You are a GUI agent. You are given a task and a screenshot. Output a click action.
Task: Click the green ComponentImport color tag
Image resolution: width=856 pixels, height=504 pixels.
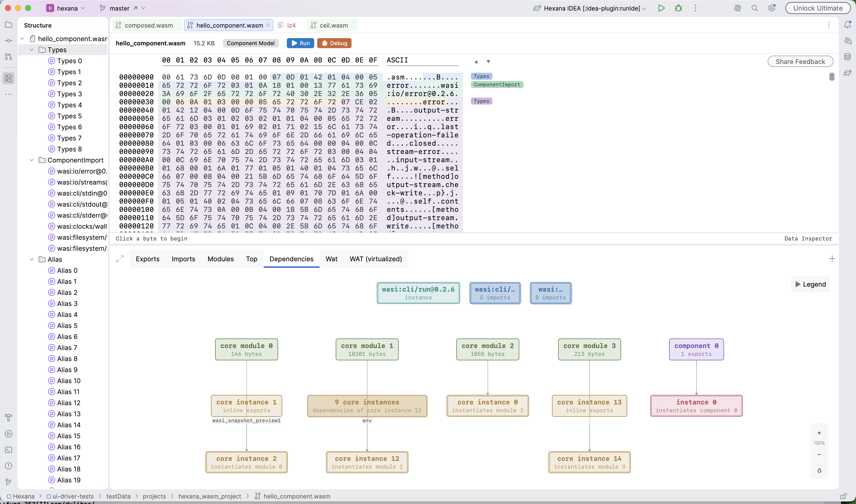click(x=497, y=85)
